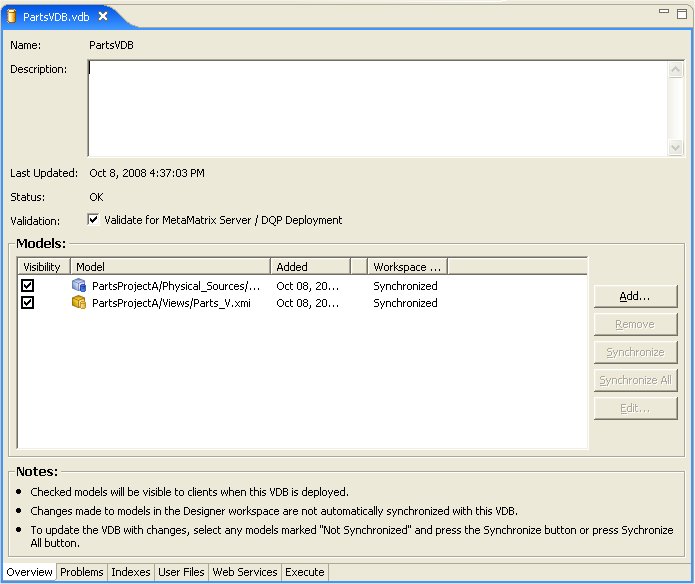This screenshot has height=584, width=695.
Task: Switch to the Indexes tab
Action: coord(131,572)
